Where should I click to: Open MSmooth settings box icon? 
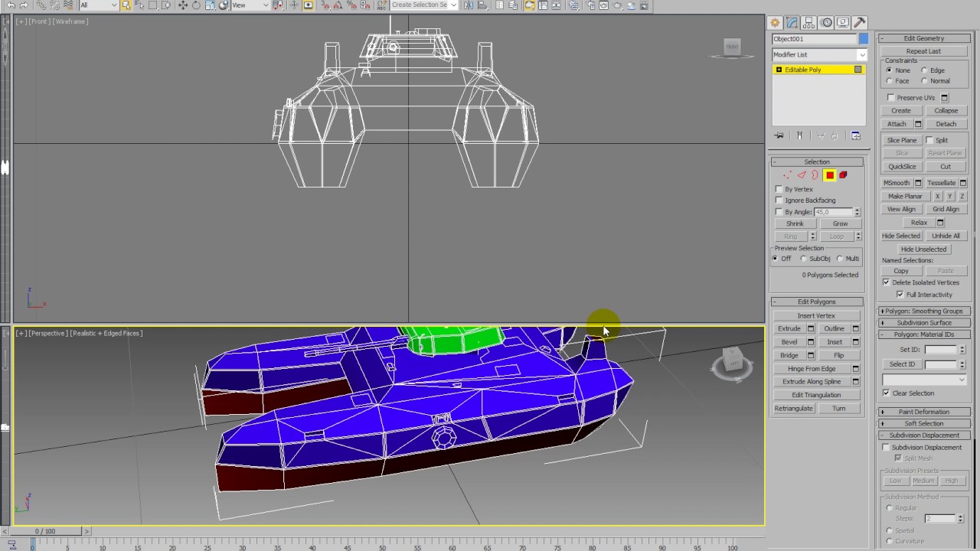918,183
